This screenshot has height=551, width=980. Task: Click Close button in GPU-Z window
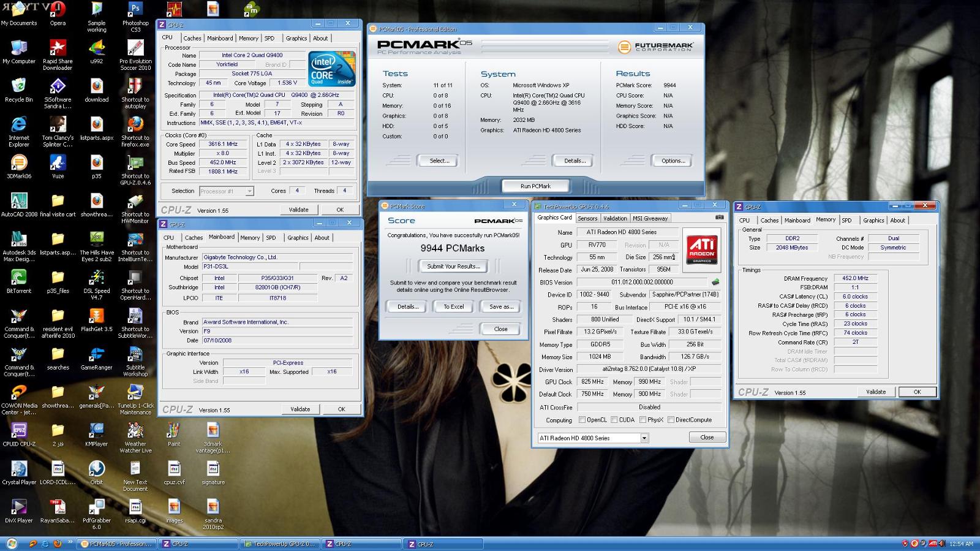point(707,437)
